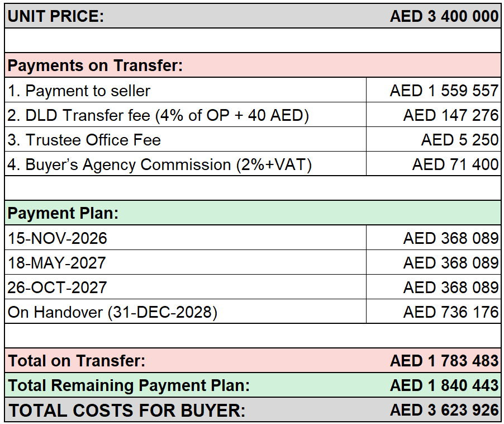504x424 pixels.
Task: Click the Payment to seller label
Action: coord(79,91)
